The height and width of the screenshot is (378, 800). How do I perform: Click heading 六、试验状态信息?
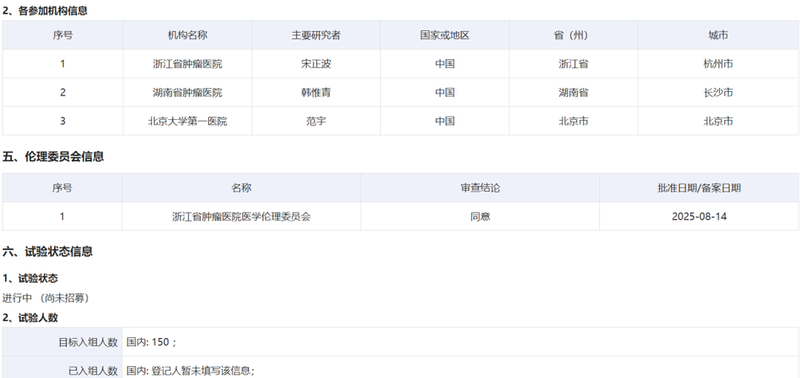[x=47, y=251]
